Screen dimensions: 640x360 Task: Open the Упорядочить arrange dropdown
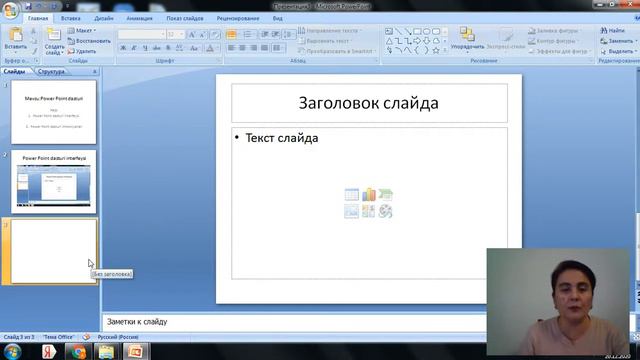[x=467, y=39]
